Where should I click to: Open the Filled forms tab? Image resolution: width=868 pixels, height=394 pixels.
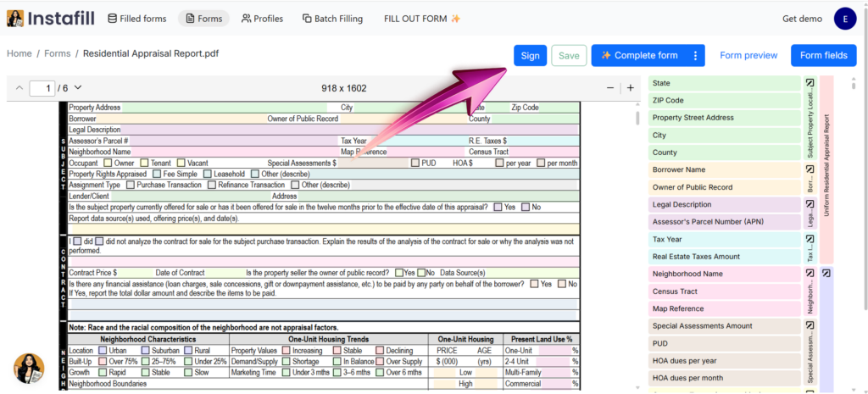click(x=136, y=19)
